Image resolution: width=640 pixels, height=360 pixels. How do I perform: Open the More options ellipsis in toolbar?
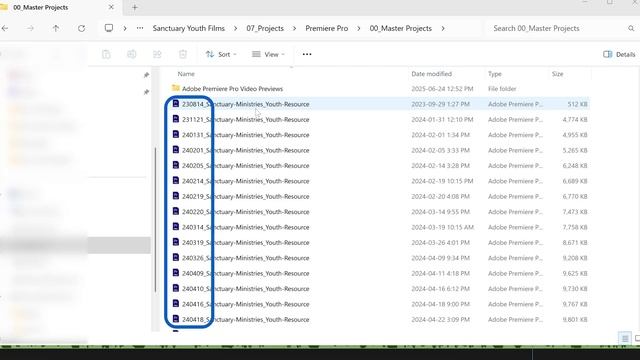[307, 54]
